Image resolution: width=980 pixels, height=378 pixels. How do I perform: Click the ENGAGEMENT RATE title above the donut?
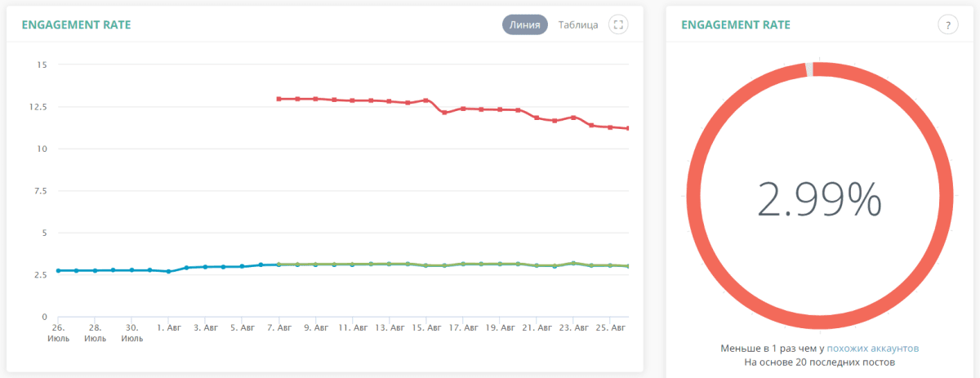coord(736,24)
